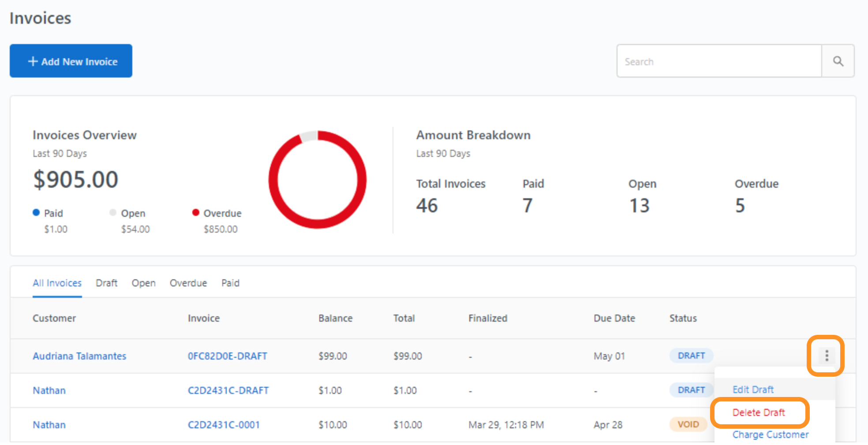Viewport: 868px width, 445px height.
Task: Click the May 01 due date
Action: (609, 356)
